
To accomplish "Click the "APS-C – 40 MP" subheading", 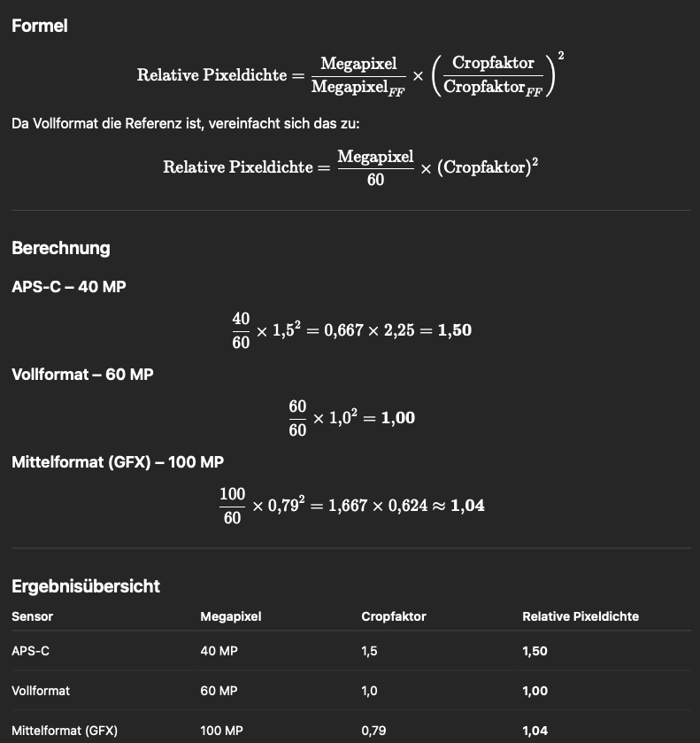I will (x=69, y=287).
